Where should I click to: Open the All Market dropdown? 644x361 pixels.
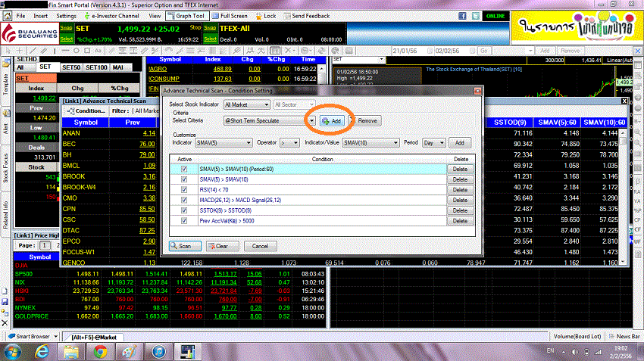coord(247,104)
